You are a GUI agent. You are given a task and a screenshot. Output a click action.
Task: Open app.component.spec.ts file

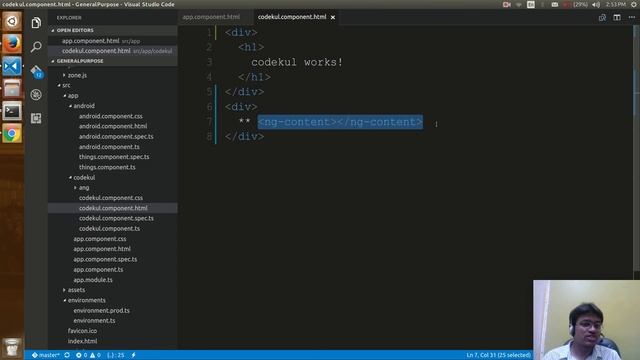tap(105, 259)
